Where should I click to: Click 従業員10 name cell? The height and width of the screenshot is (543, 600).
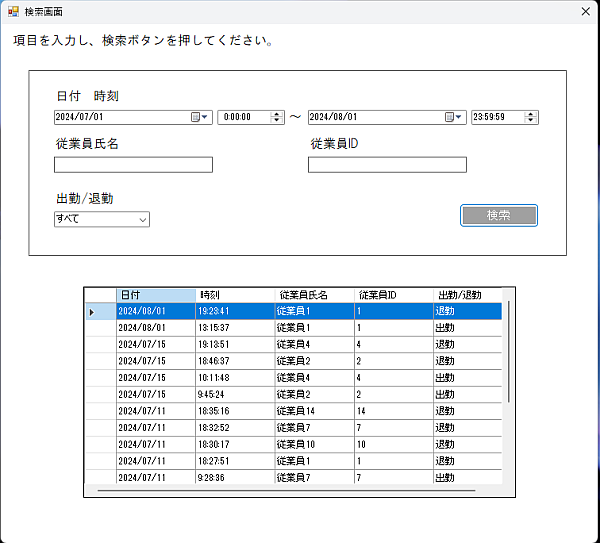pyautogui.click(x=315, y=445)
